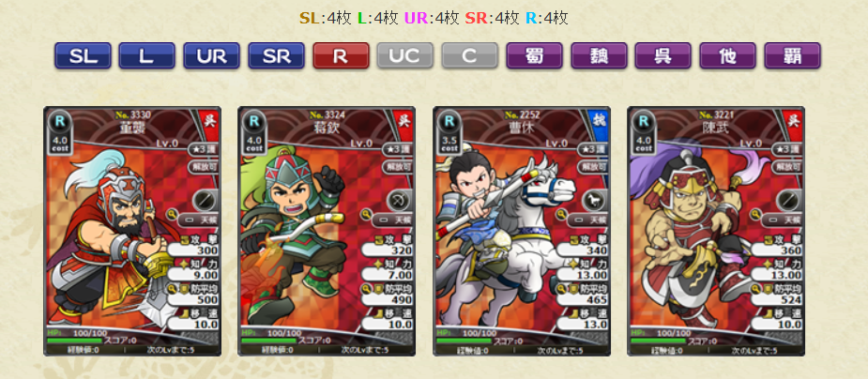Select the UR rarity filter button
This screenshot has width=868, height=379.
tap(211, 56)
